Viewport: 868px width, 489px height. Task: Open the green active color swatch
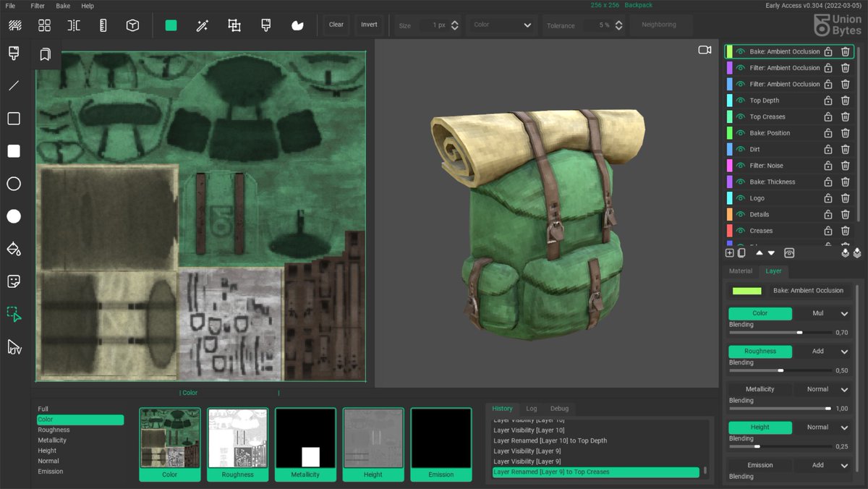171,25
